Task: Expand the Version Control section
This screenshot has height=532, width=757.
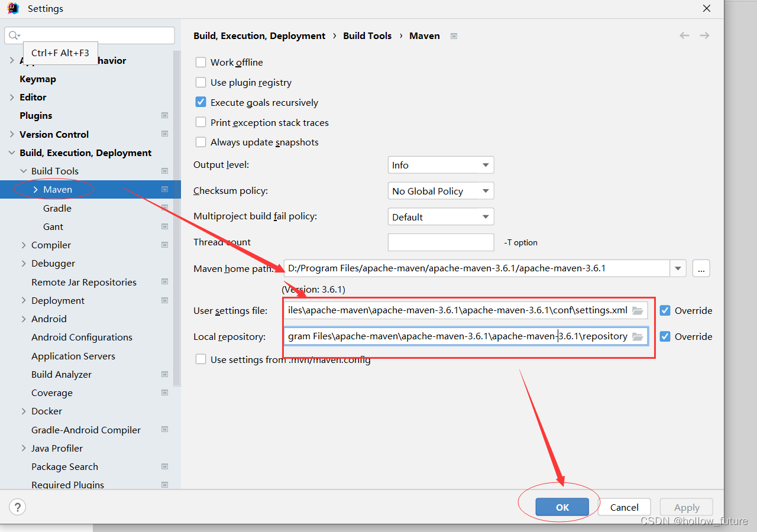Action: (12, 134)
